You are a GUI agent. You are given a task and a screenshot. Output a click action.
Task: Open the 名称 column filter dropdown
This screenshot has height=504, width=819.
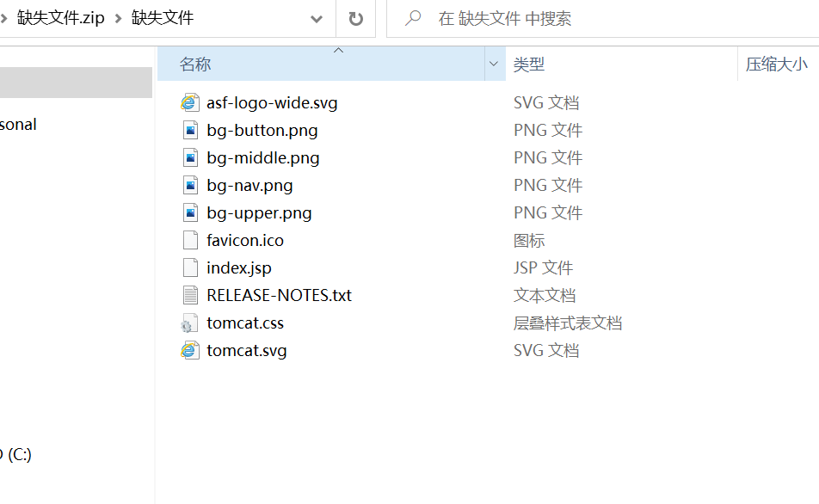(494, 64)
